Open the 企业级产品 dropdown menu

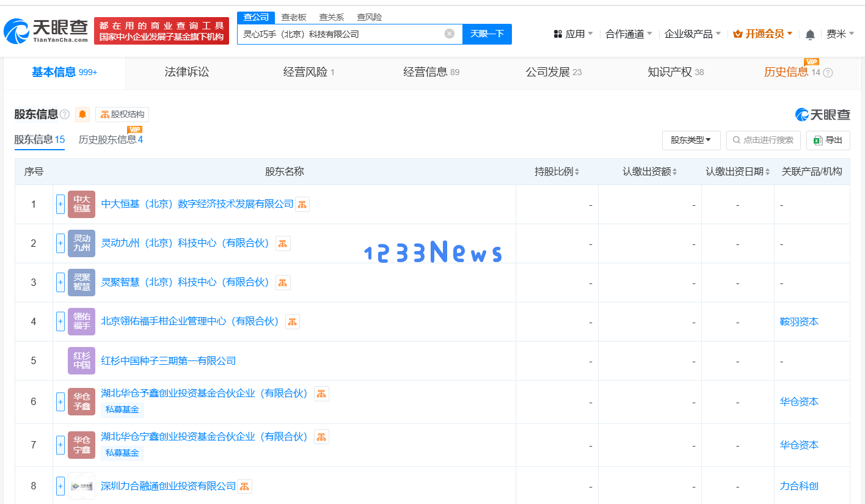pyautogui.click(x=693, y=34)
